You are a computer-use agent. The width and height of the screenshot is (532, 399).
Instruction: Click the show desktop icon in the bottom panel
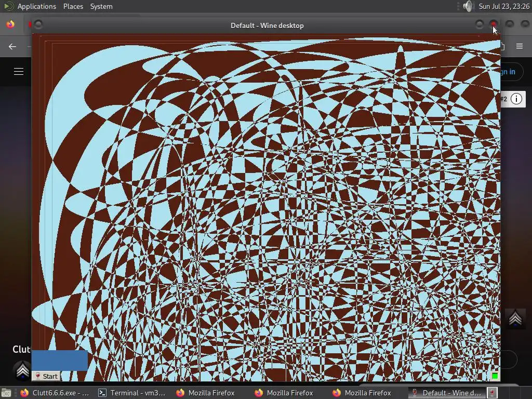(6, 393)
